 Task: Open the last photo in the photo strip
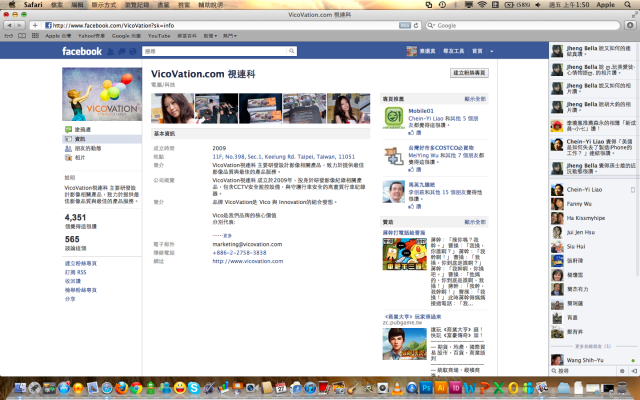tap(349, 108)
